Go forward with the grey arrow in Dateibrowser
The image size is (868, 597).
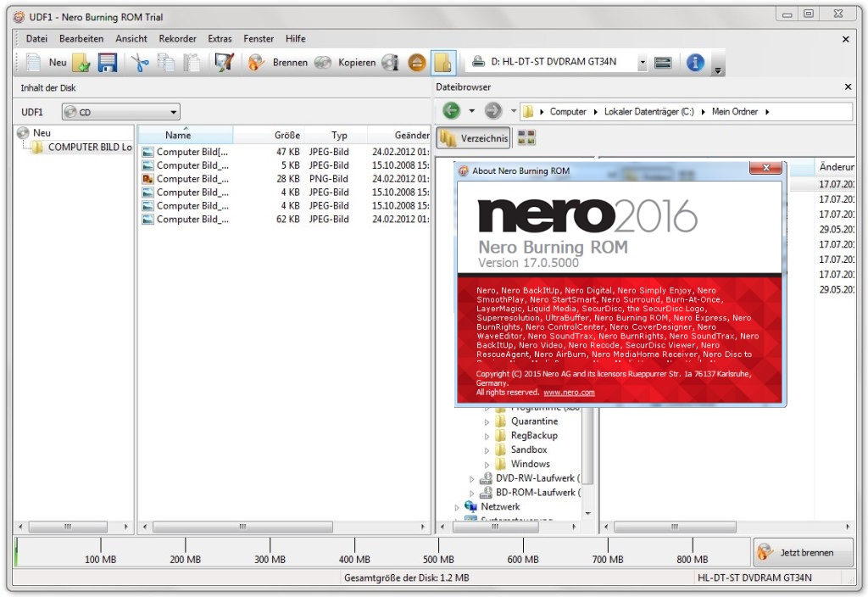[x=492, y=111]
